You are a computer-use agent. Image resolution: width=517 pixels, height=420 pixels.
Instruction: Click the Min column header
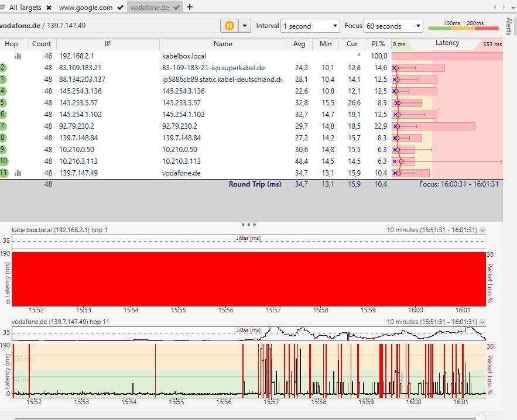coord(326,44)
